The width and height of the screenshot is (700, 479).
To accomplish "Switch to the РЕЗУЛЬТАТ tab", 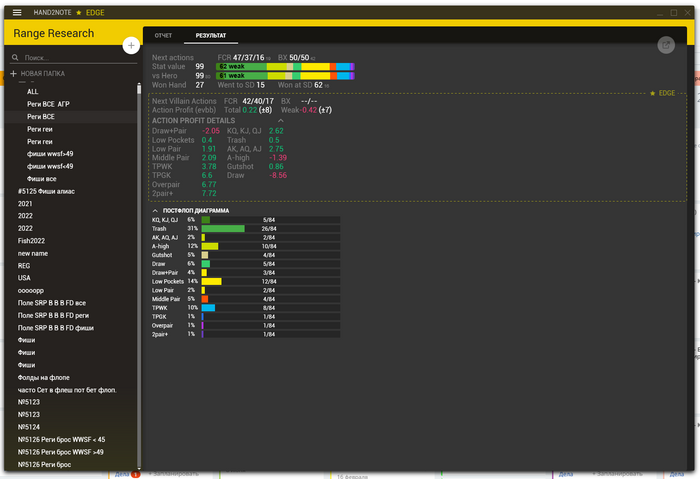I will 211,35.
